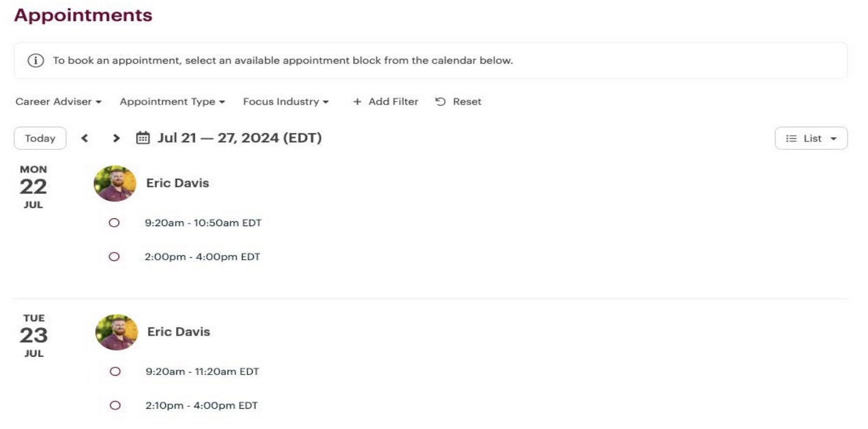
Task: Switch calendar view using the List dropdown
Action: coord(812,138)
